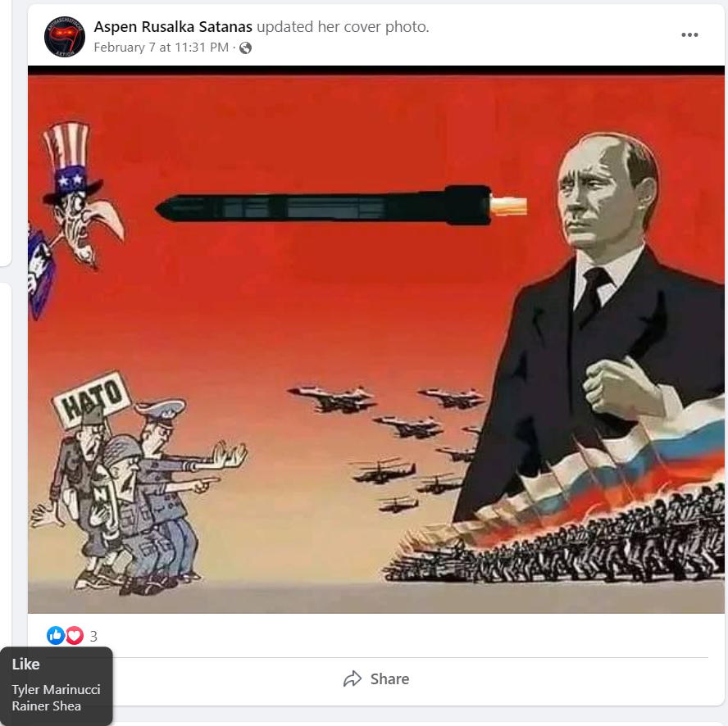Click the blue thumbs-up Like reaction icon

(x=56, y=635)
